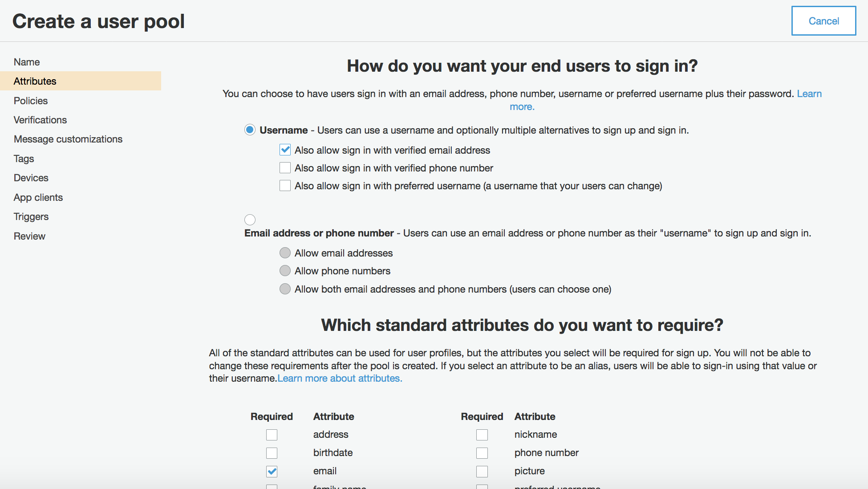Open the Name step in sidebar

(27, 62)
